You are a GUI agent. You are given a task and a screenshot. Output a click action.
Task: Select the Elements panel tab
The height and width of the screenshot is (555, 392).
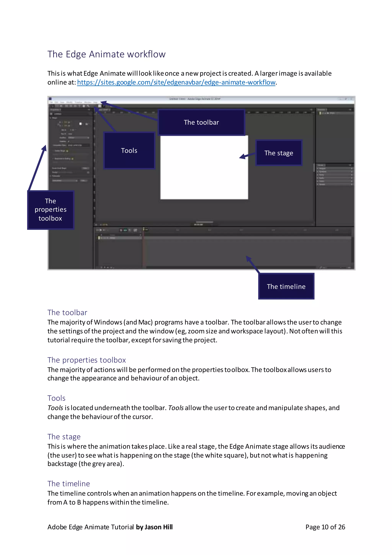[x=322, y=110]
